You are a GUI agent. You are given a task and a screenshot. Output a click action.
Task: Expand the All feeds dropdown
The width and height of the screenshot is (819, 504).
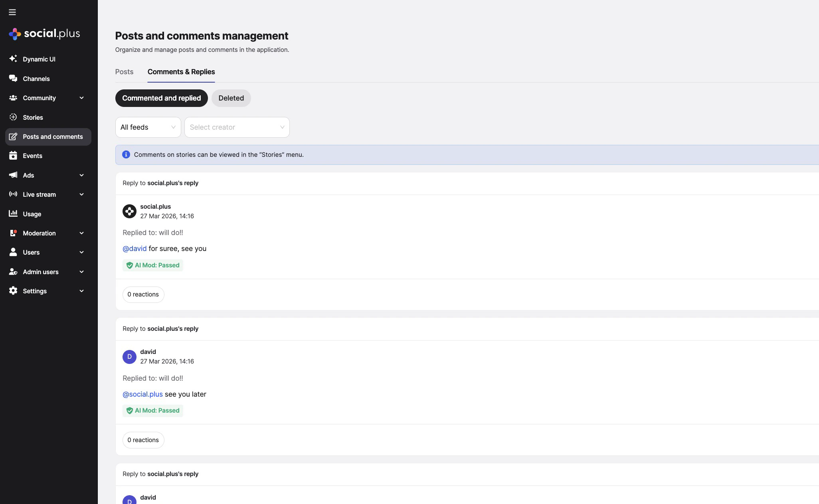(148, 127)
